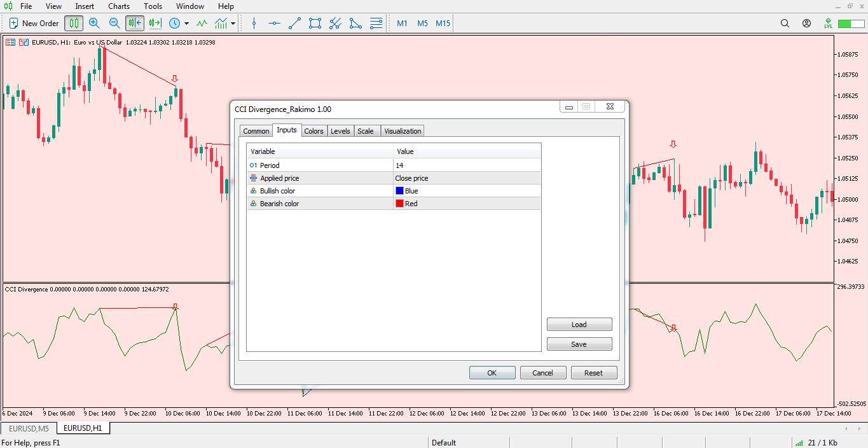Click the Period value 14 field

click(x=467, y=165)
